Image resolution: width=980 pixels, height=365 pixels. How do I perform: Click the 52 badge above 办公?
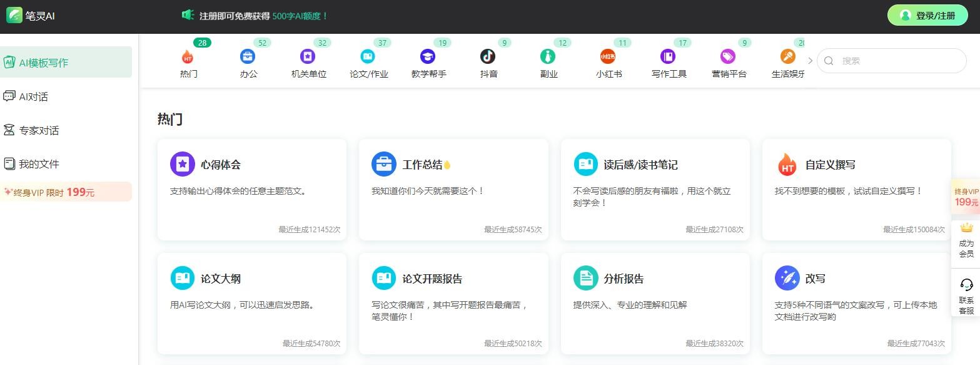click(x=262, y=43)
